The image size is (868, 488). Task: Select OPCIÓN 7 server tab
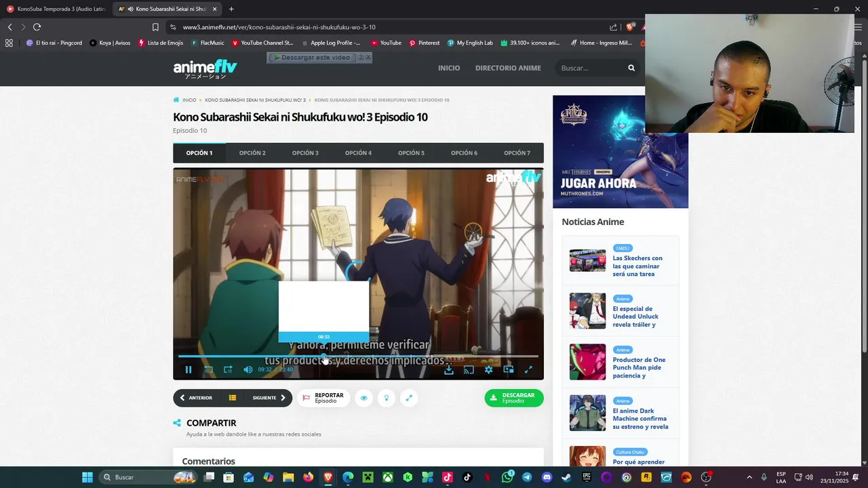tap(517, 153)
